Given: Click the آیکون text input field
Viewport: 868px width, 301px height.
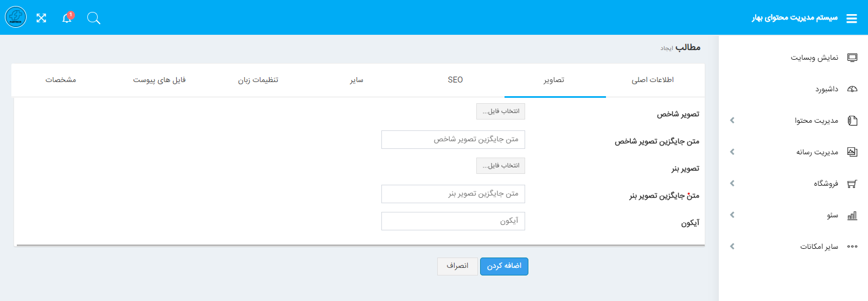Looking at the screenshot, I should point(453,221).
